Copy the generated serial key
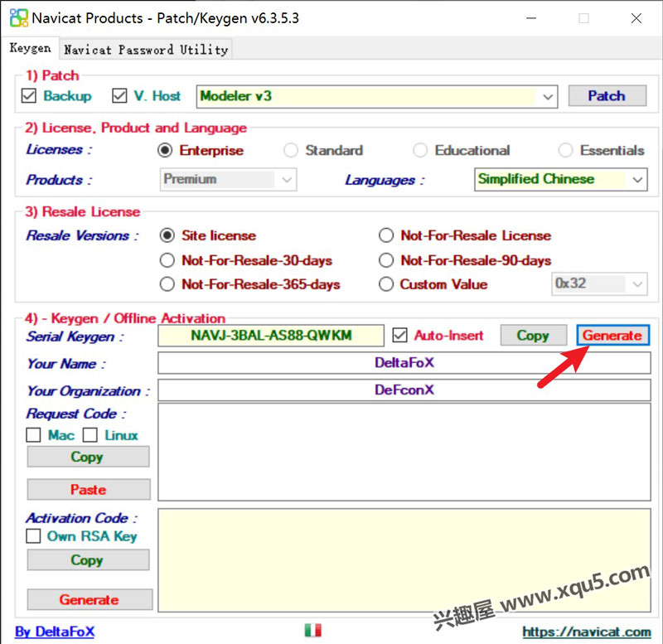The image size is (663, 644). 534,336
